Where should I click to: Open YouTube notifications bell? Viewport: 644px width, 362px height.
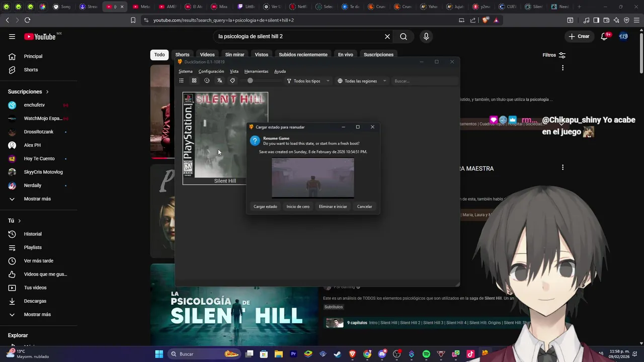coord(604,36)
